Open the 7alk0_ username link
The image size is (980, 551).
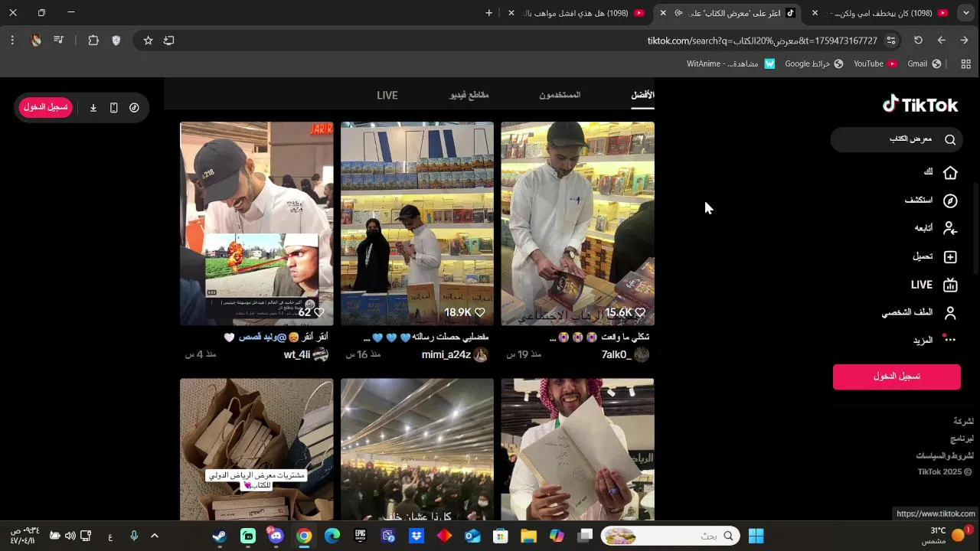(x=616, y=354)
